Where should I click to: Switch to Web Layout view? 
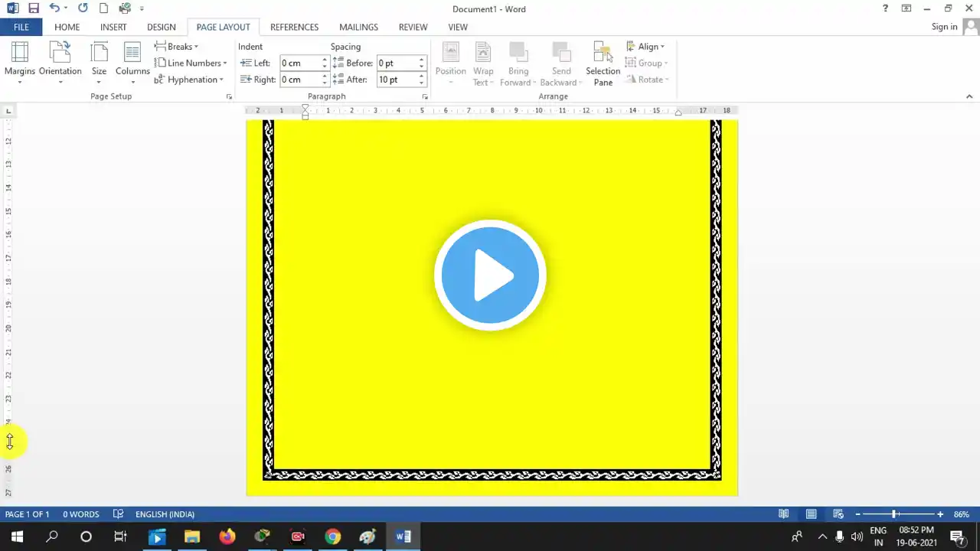point(838,514)
